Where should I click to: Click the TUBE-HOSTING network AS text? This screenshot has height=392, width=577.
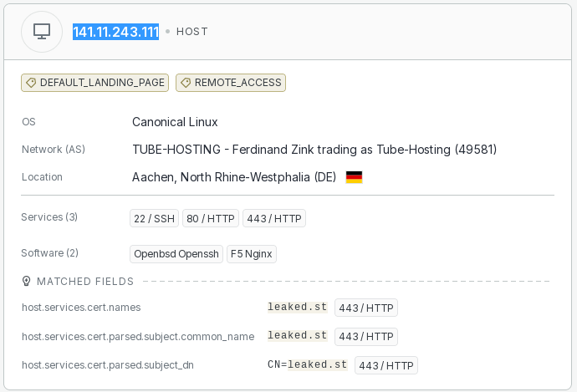[x=314, y=150]
